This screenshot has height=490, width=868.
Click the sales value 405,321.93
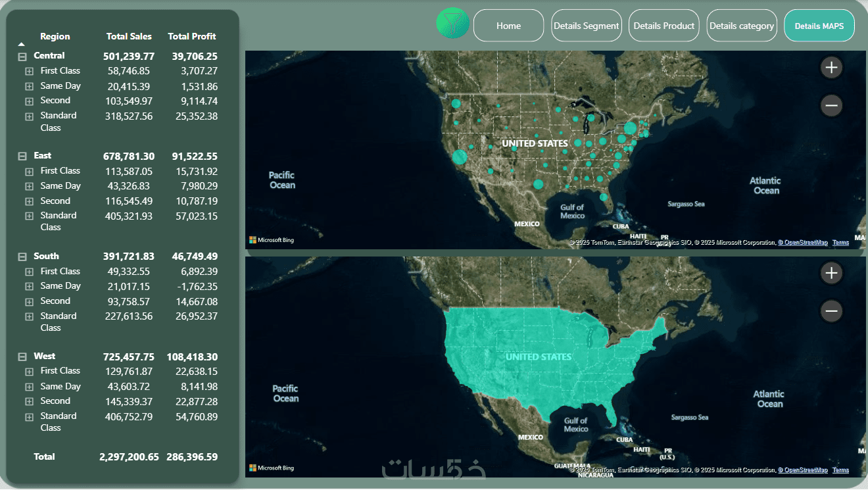pos(129,216)
